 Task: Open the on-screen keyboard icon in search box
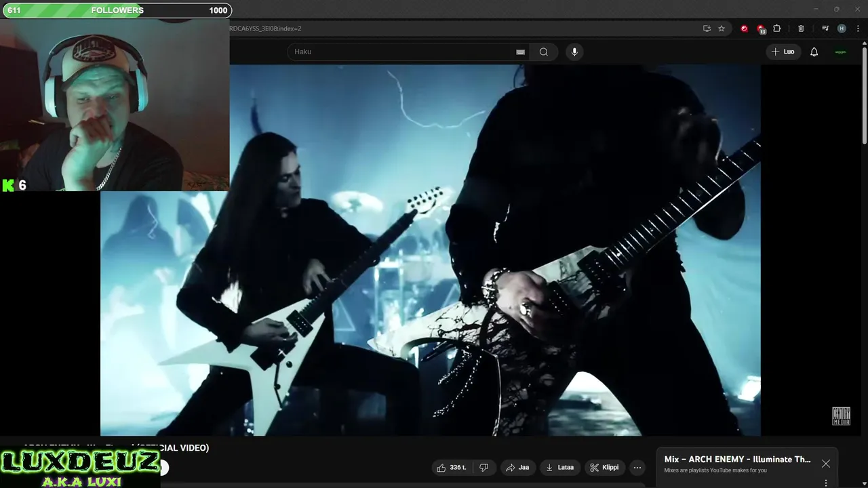click(x=520, y=52)
